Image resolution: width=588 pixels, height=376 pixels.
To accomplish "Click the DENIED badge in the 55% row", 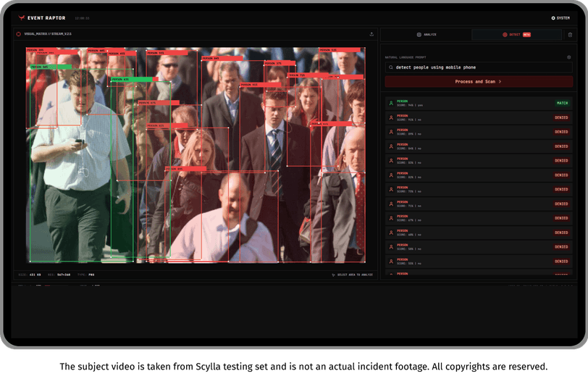I will [561, 262].
